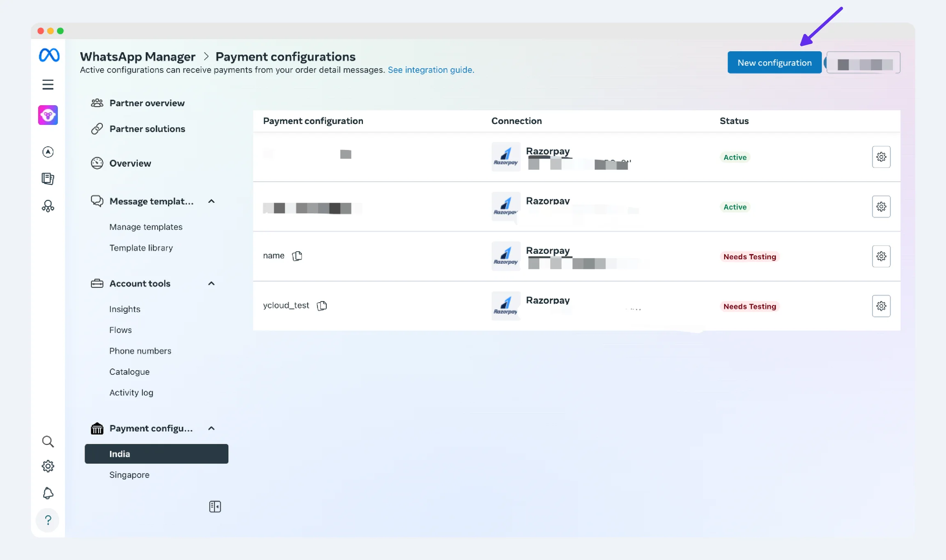Click the Needs Testing status for name row
Screen dimensions: 946x560
(749, 257)
